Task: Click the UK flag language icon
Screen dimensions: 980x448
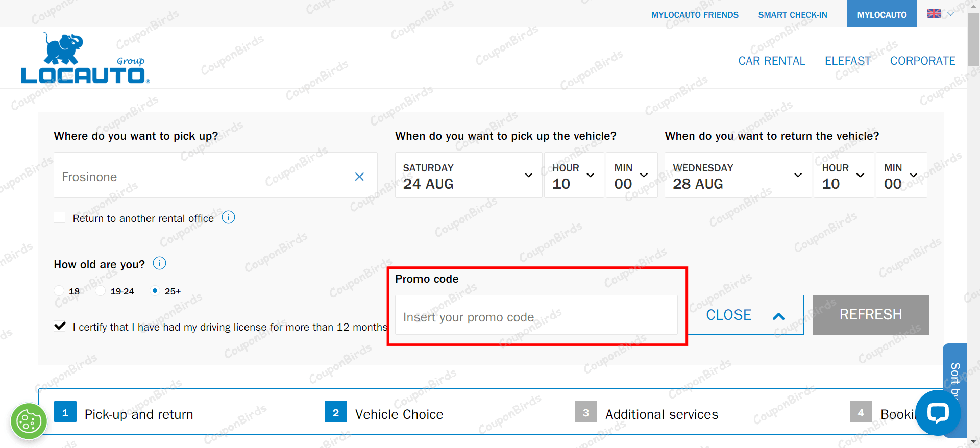Action: (934, 14)
